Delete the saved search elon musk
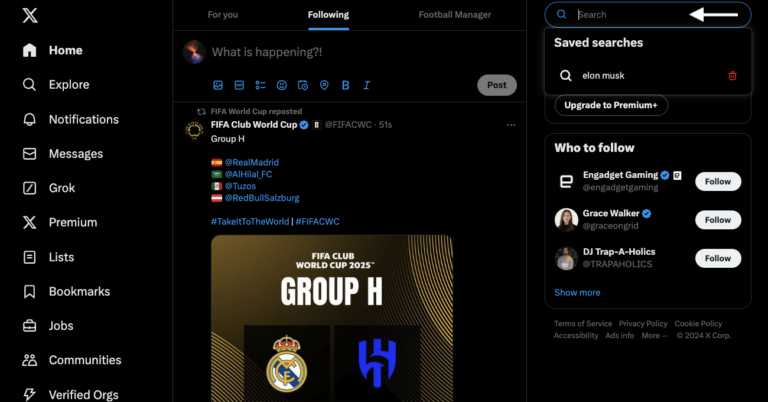The width and height of the screenshot is (768, 402). tap(732, 76)
